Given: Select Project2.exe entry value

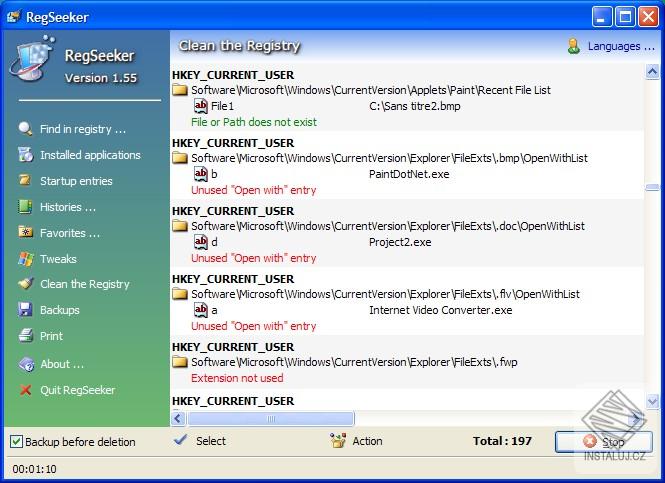Looking at the screenshot, I should 400,242.
